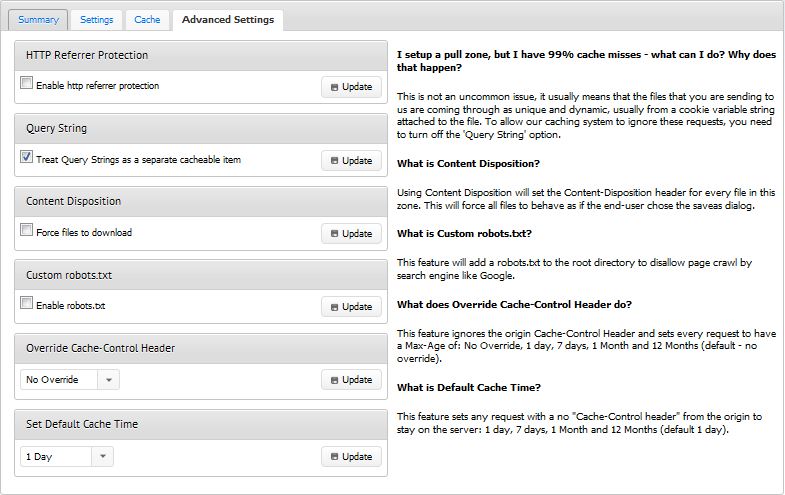This screenshot has width=785, height=495.
Task: Click the No Override combo box text
Action: pos(52,380)
